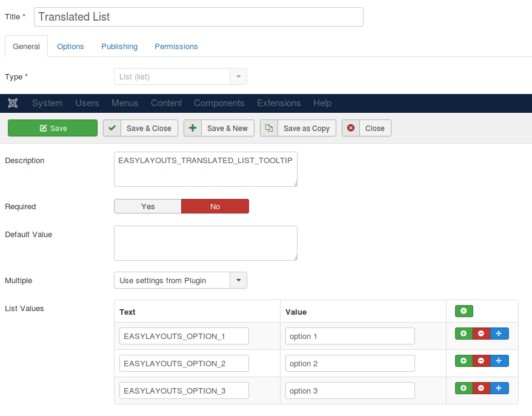Click the "Multiple" label

click(x=19, y=281)
